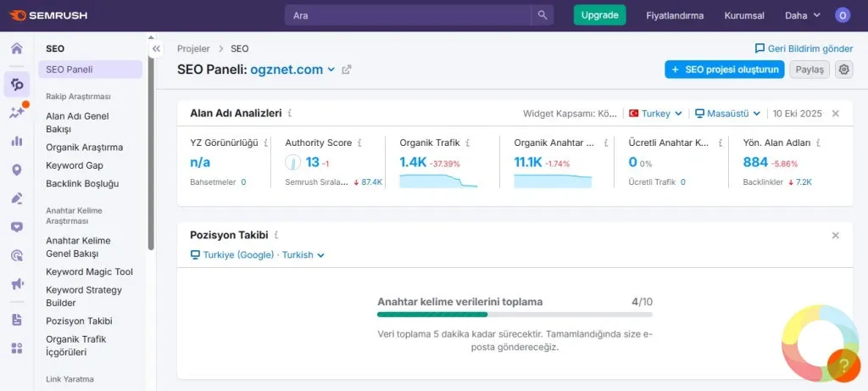Click info icon beside Authority Score

point(359,142)
